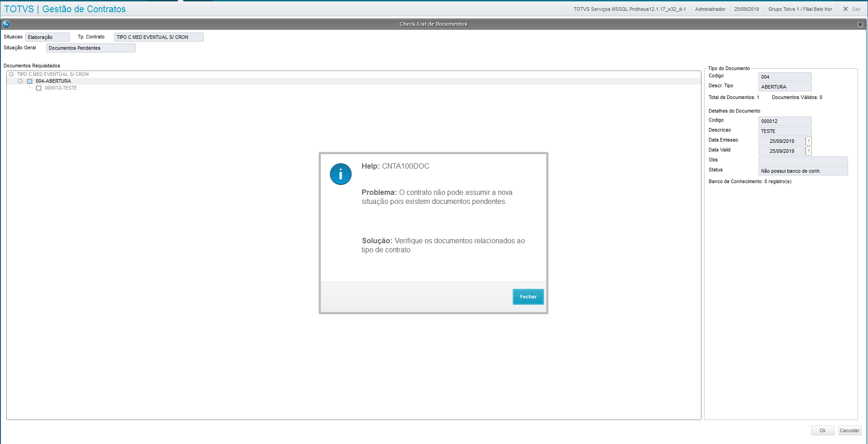Select the 004-ABERTURA tree item
868x444 pixels.
click(53, 81)
